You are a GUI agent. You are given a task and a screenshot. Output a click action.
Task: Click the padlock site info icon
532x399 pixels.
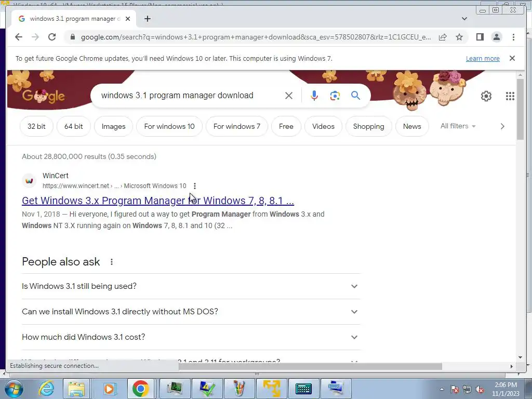tap(72, 37)
